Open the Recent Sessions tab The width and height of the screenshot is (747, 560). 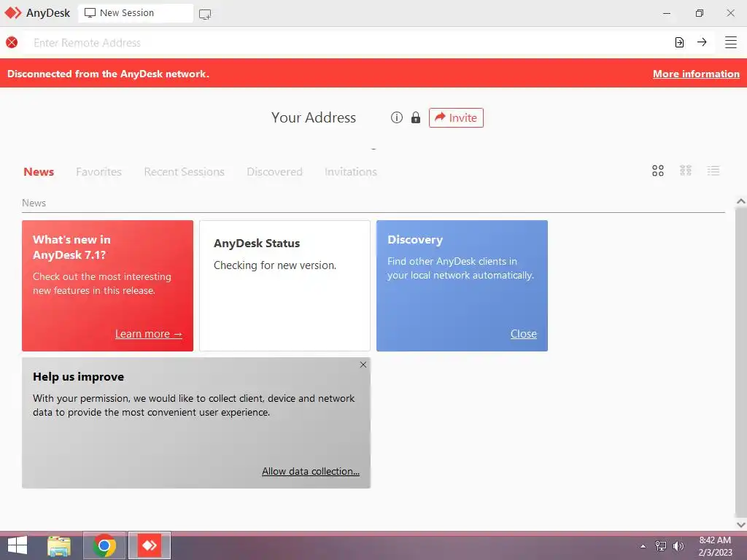point(184,172)
